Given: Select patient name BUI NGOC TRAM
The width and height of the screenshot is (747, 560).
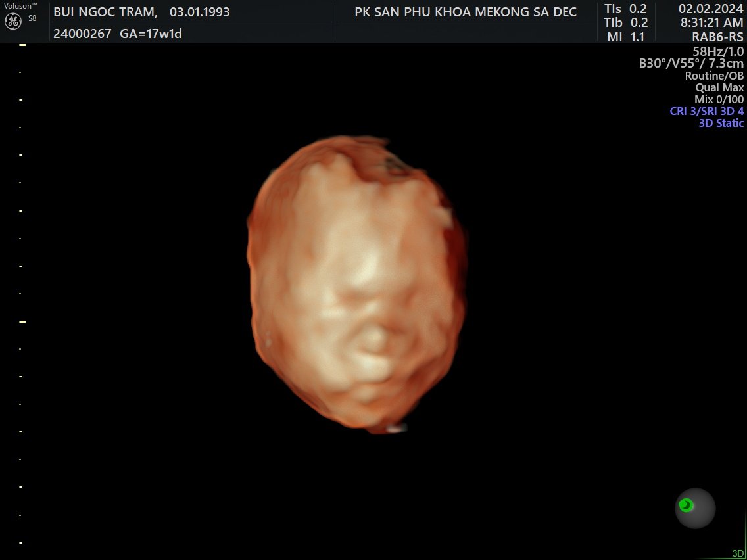Looking at the screenshot, I should [x=105, y=12].
